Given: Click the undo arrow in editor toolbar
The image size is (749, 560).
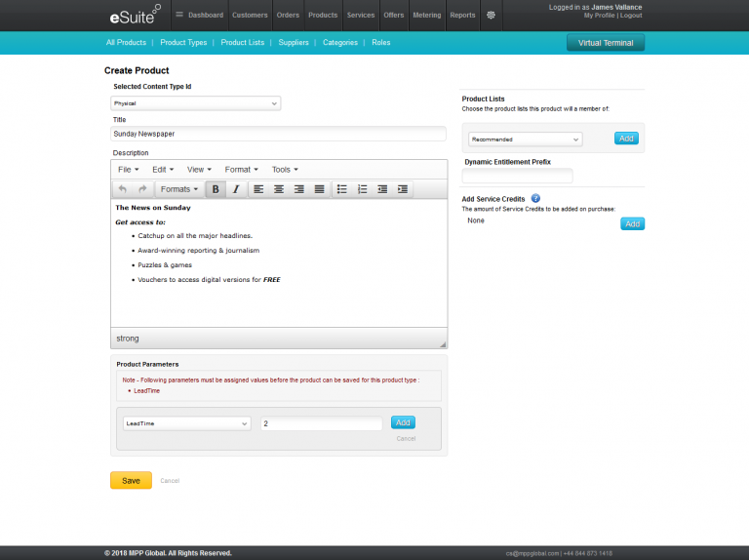Looking at the screenshot, I should [122, 189].
